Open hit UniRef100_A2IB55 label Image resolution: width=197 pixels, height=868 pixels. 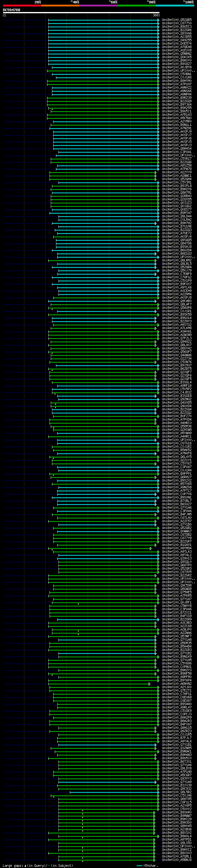coord(177,37)
